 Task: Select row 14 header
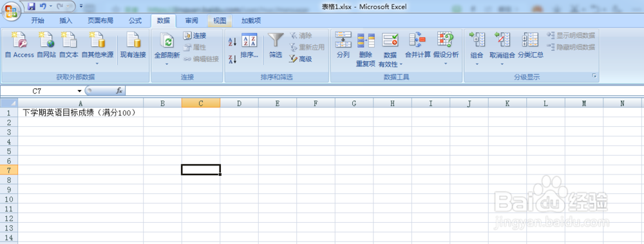[x=8, y=237]
